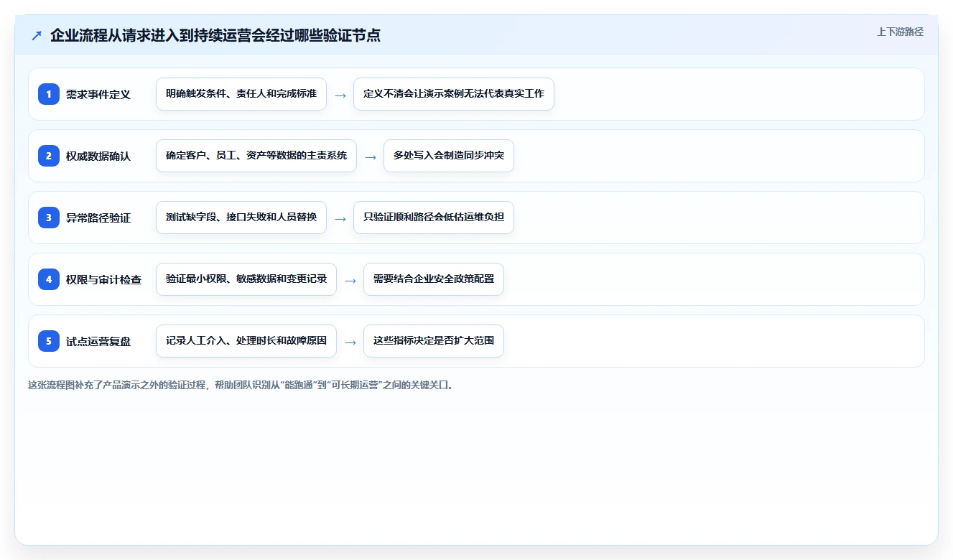
Task: Click the 上下游路径 label
Action: click(900, 32)
